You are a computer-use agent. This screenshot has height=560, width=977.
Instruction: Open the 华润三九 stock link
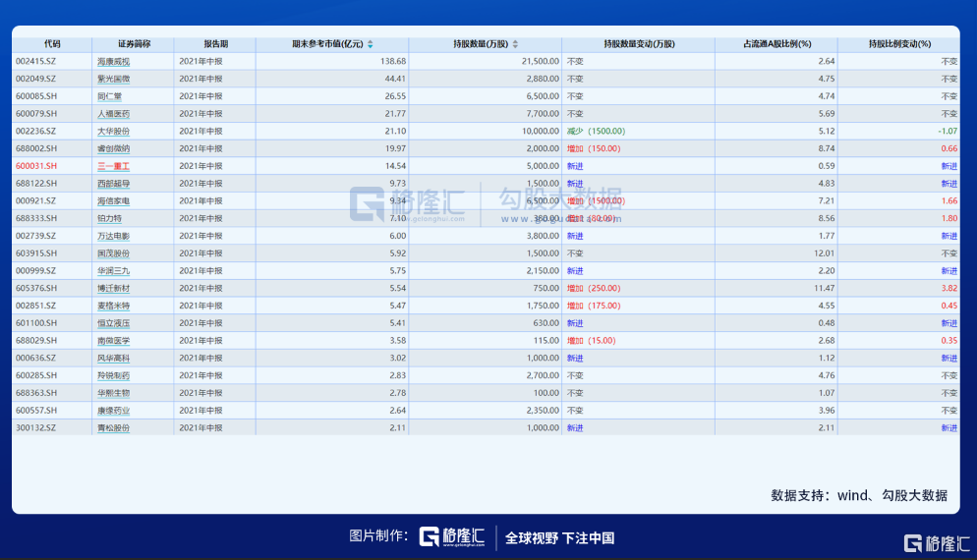[x=113, y=271]
